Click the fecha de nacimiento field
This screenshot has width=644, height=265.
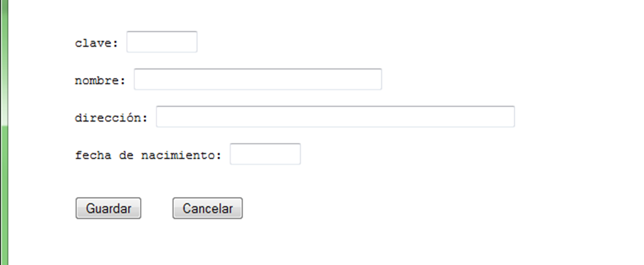click(265, 154)
